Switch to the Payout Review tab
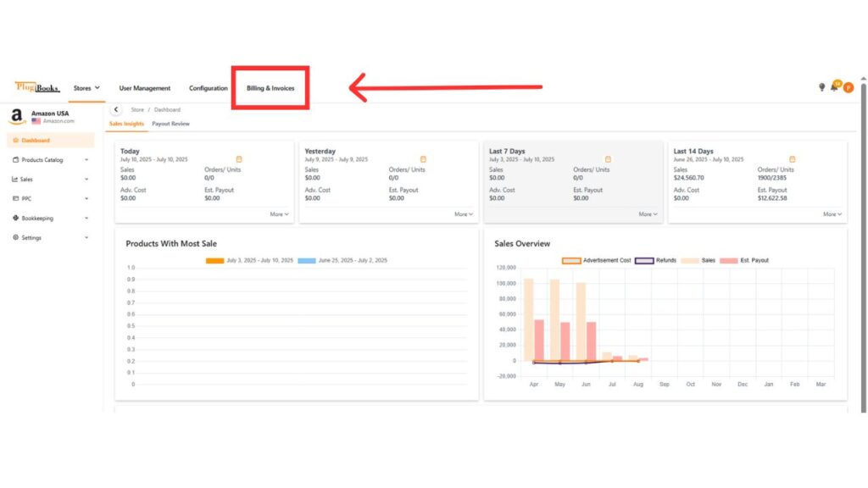Image resolution: width=868 pixels, height=488 pixels. pyautogui.click(x=170, y=124)
